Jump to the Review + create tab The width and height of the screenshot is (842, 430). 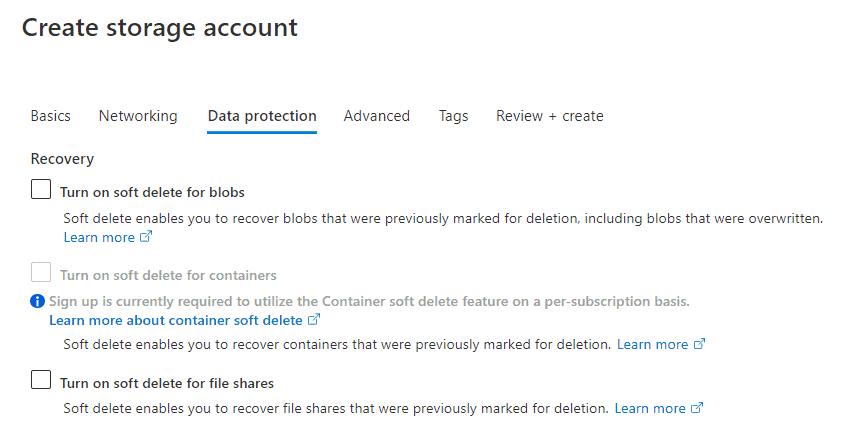[x=550, y=116]
